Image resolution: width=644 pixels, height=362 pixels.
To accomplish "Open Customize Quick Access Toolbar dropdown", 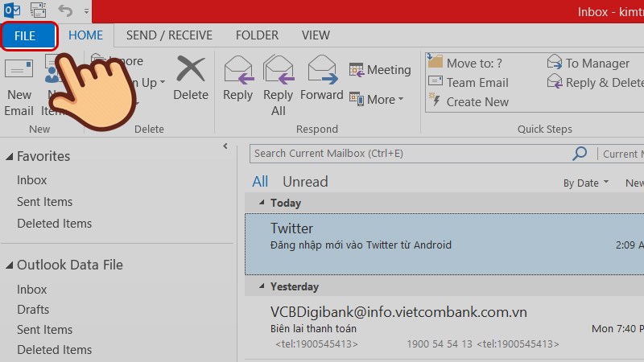I will tap(86, 11).
